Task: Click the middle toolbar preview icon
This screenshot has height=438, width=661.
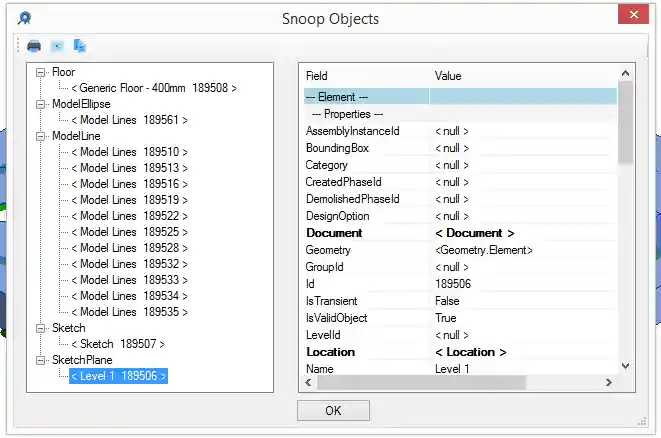Action: pyautogui.click(x=57, y=46)
